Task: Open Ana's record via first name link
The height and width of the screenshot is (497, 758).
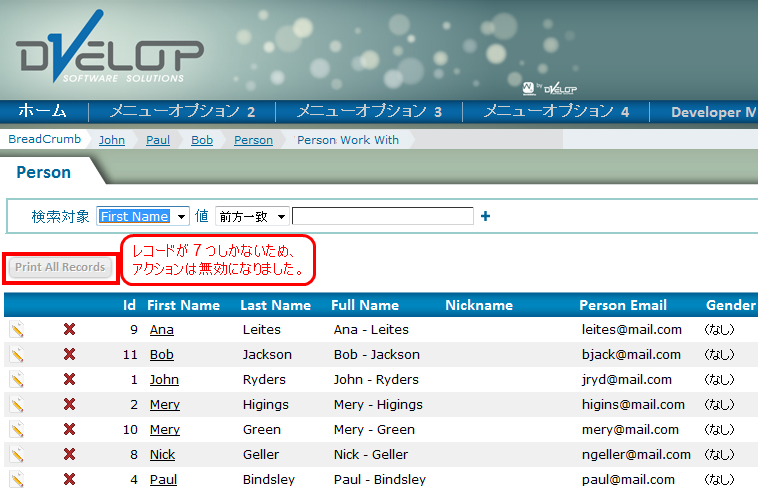Action: (x=161, y=330)
